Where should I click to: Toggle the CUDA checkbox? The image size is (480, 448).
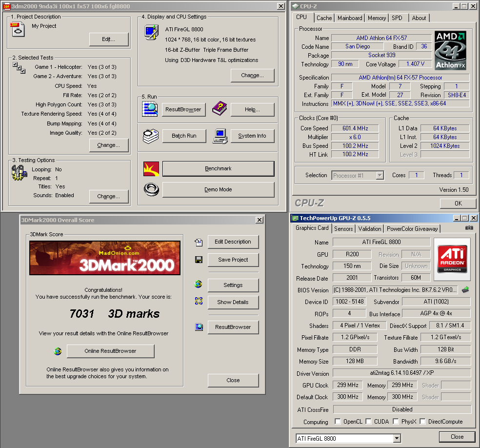(x=369, y=422)
